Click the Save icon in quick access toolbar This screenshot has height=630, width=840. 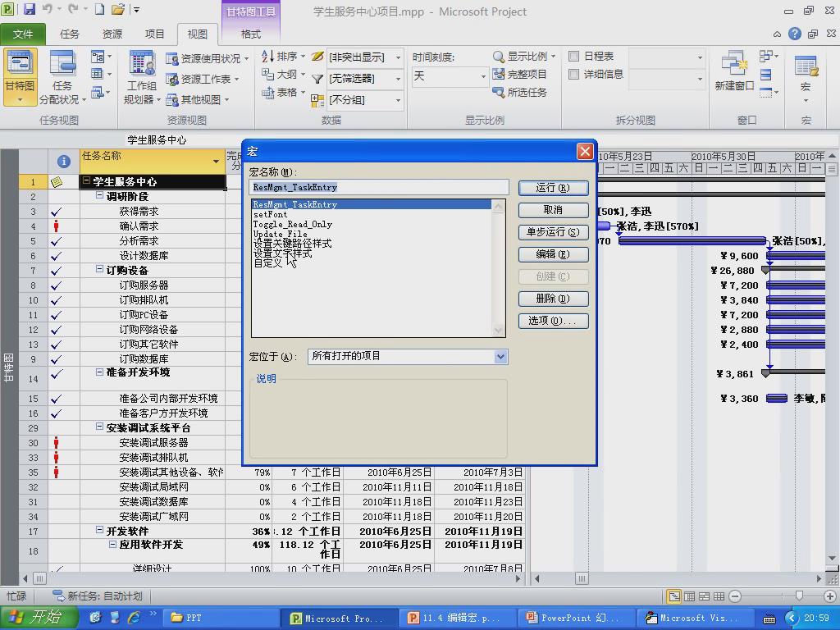coord(29,9)
